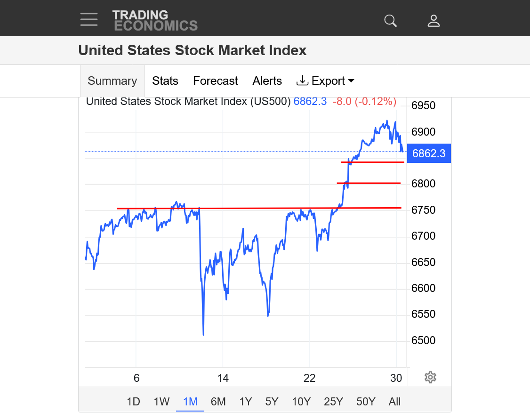Select the 10Y time range
530x420 pixels.
(x=301, y=402)
